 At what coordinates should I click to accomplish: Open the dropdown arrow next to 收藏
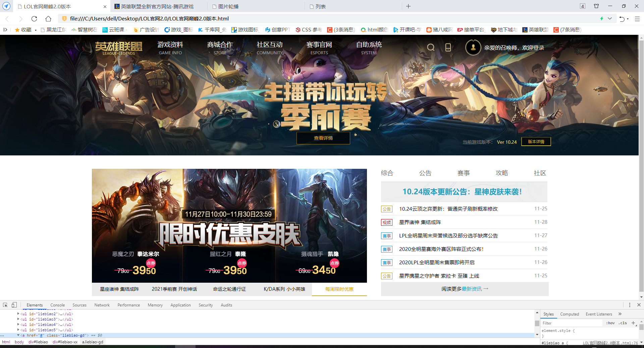36,29
